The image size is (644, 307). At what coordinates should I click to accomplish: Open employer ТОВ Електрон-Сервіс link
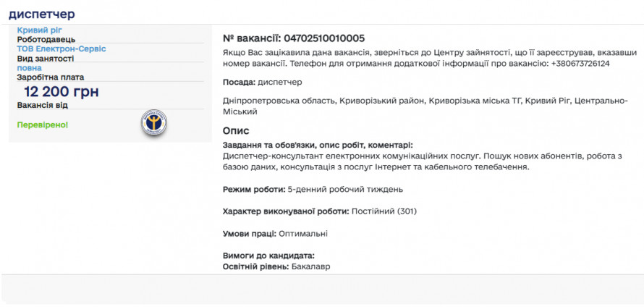(x=62, y=49)
